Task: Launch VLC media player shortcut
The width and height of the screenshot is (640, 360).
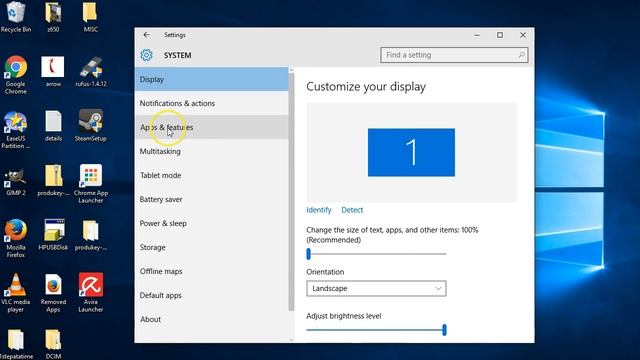Action: (x=16, y=293)
